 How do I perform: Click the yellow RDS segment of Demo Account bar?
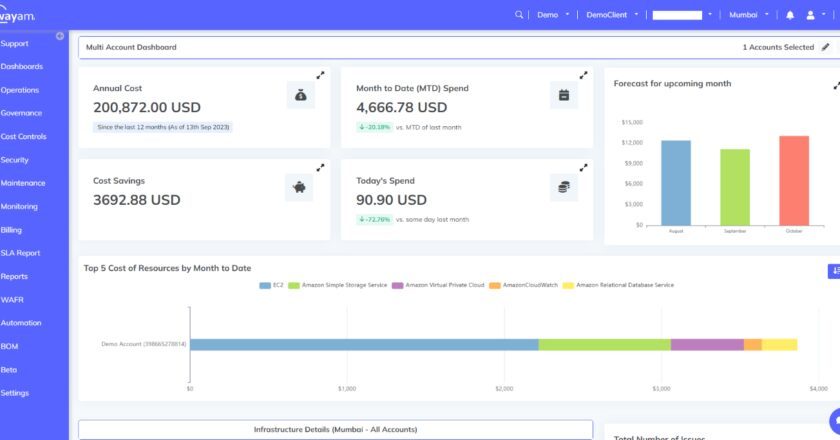(x=779, y=345)
